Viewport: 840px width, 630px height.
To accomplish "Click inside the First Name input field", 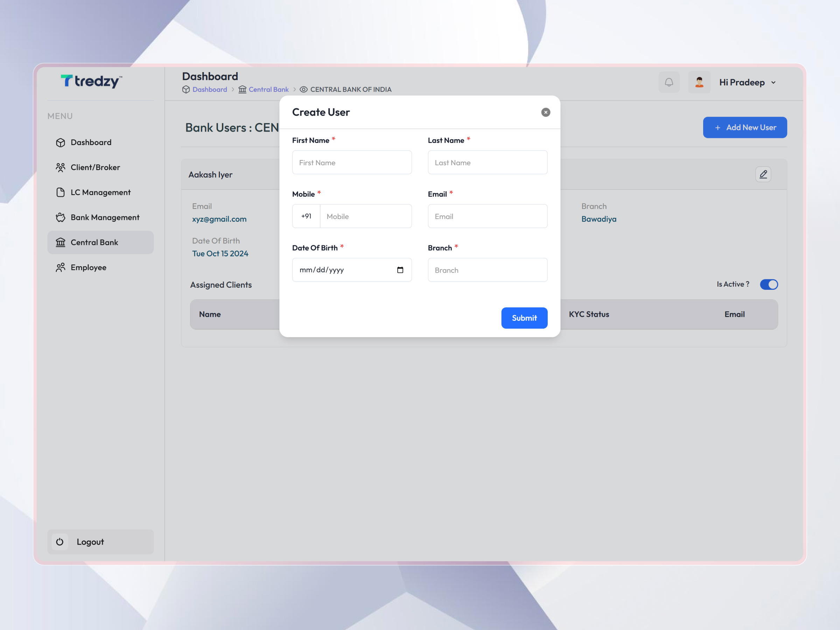I will (x=352, y=162).
